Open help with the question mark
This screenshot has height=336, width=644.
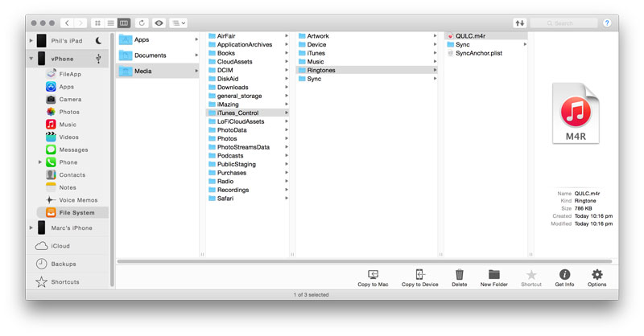pyautogui.click(x=607, y=23)
